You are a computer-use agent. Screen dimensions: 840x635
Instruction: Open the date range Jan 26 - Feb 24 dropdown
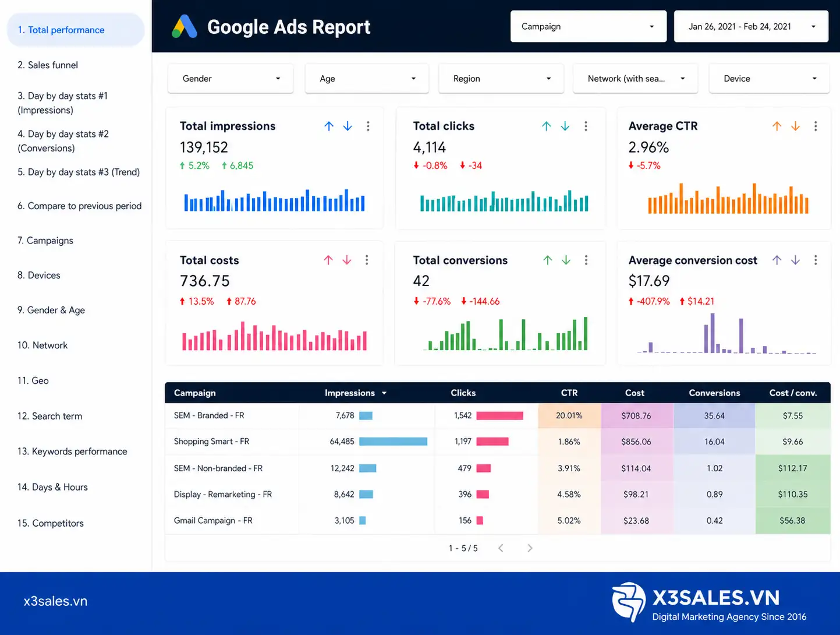tap(751, 26)
